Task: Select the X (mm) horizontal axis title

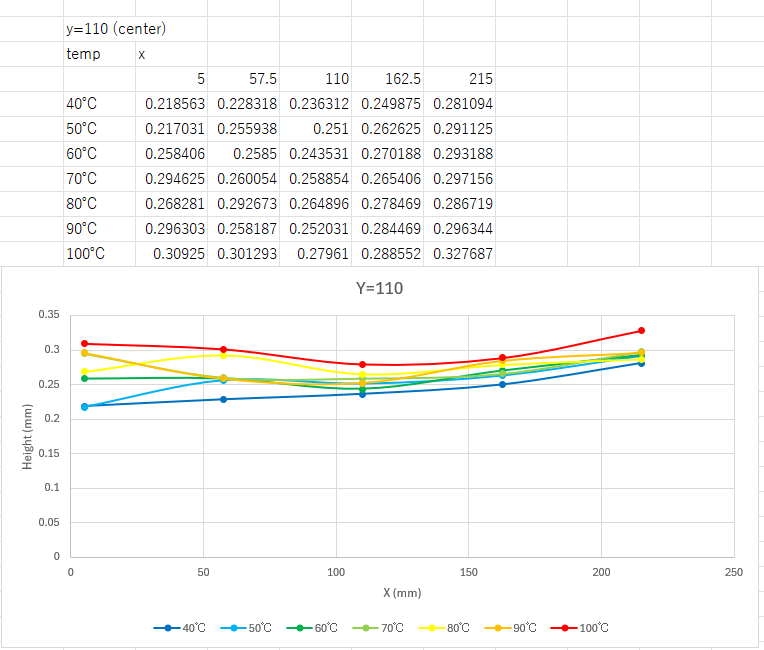Action: (x=401, y=592)
